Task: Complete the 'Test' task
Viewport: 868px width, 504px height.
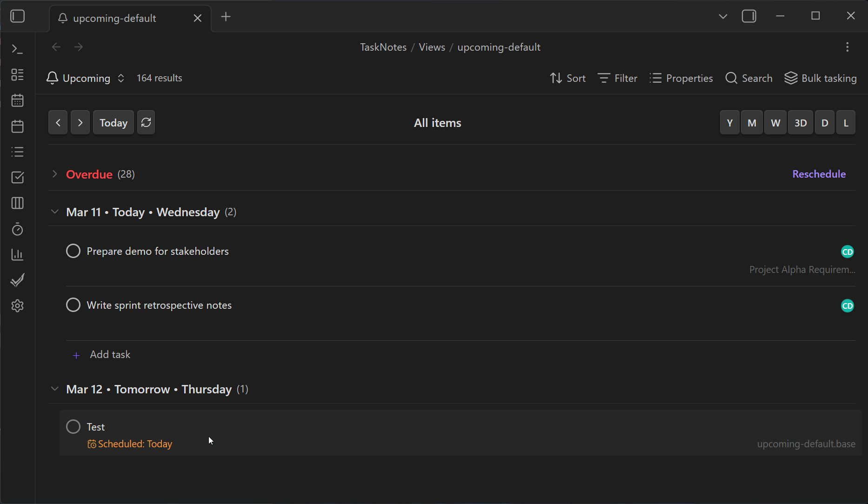Action: [73, 426]
